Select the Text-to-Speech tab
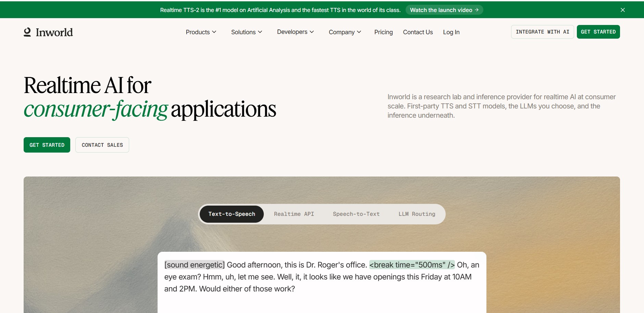Image resolution: width=644 pixels, height=313 pixels. coord(232,214)
